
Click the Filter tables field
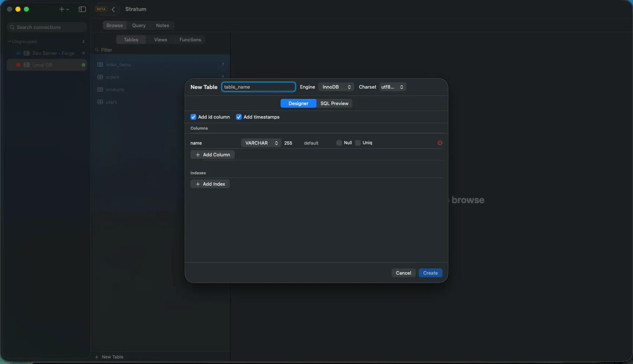pyautogui.click(x=160, y=50)
